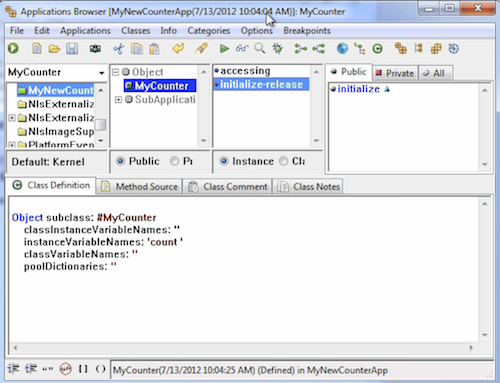Click the applications list scrollbar thumb
500x383 pixels.
[100, 124]
